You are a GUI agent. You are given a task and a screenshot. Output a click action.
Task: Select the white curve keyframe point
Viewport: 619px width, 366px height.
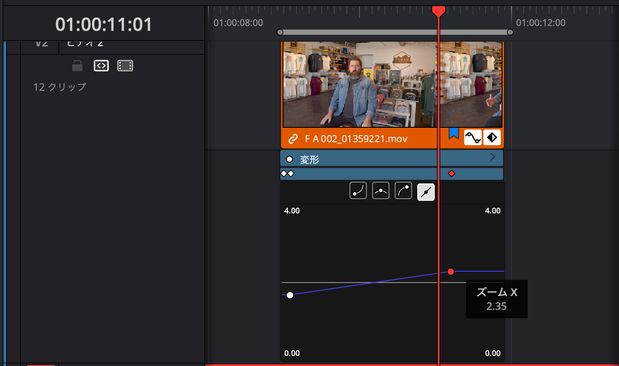[290, 295]
